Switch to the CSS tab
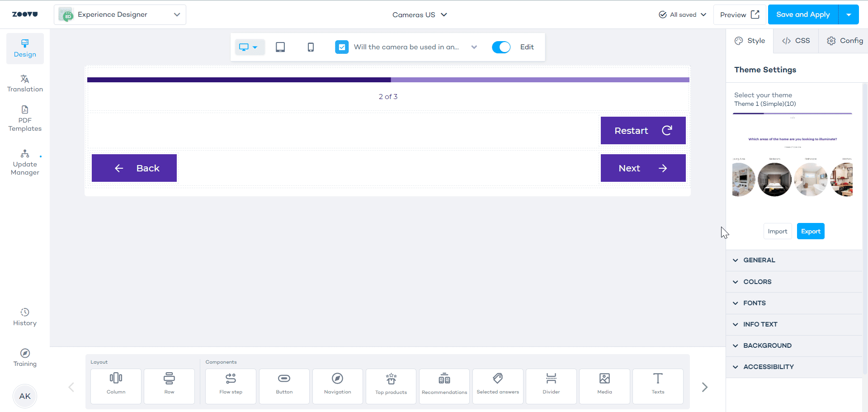Image resolution: width=868 pixels, height=412 pixels. [x=796, y=40]
